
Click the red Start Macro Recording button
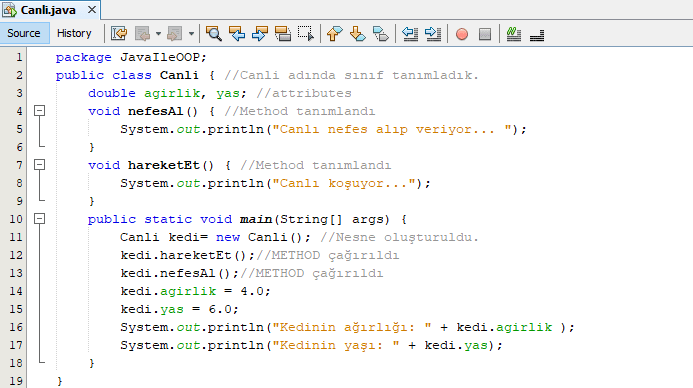(462, 34)
